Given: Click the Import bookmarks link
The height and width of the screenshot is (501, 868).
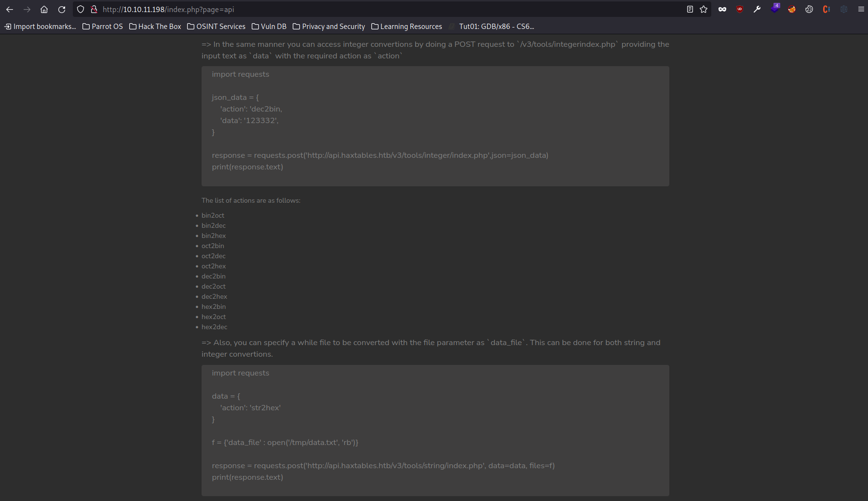Looking at the screenshot, I should 40,27.
